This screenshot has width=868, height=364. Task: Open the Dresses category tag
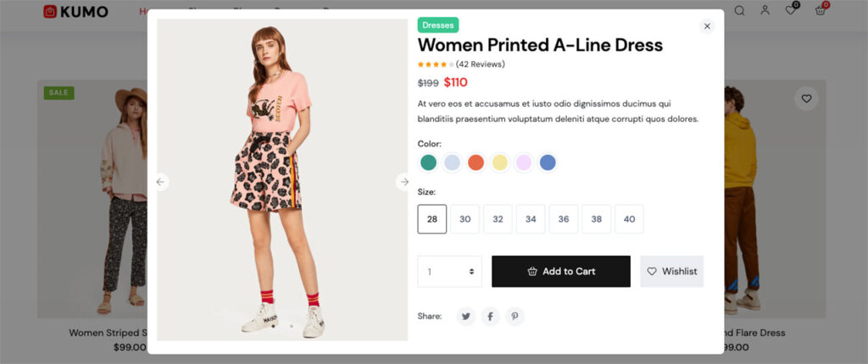pyautogui.click(x=437, y=25)
